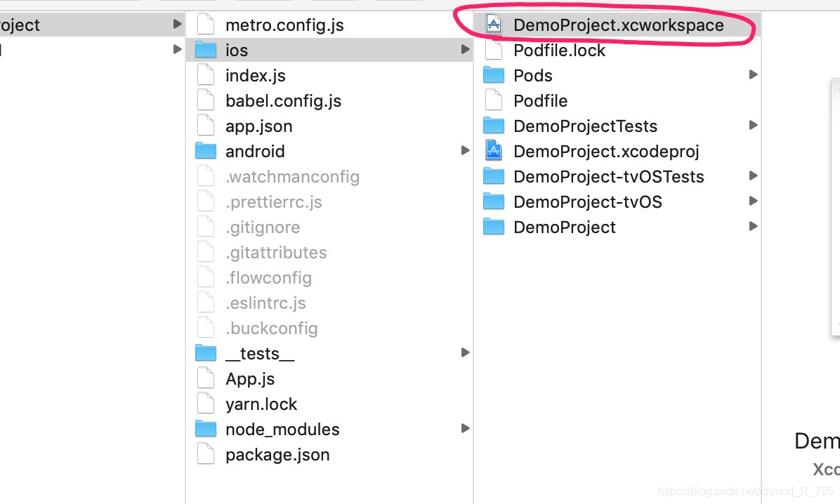This screenshot has height=504, width=840.
Task: Expand the Pods folder arrow
Action: click(753, 74)
